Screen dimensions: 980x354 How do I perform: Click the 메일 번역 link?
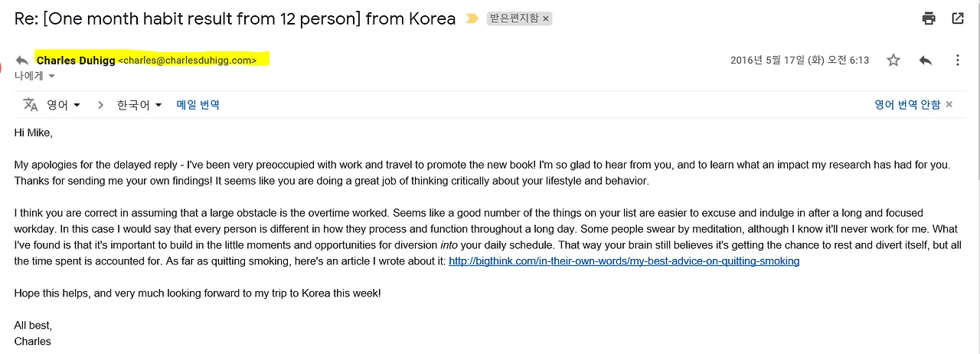point(198,105)
